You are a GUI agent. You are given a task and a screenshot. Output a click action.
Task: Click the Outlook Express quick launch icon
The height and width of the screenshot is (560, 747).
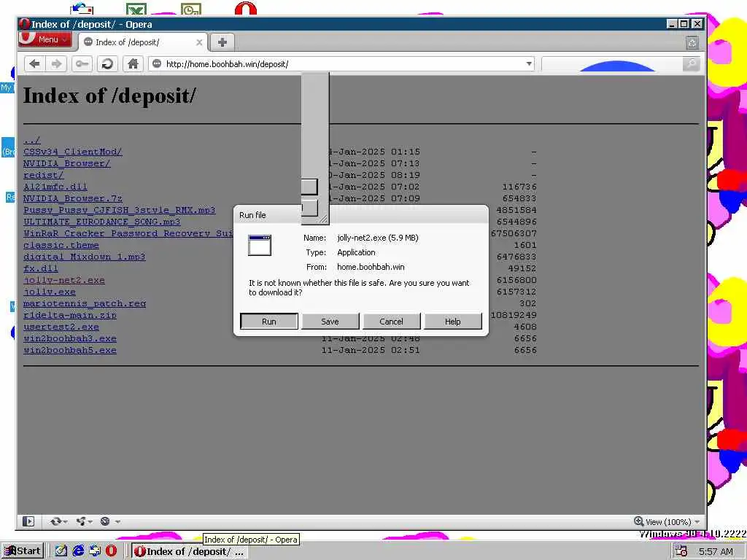point(95,551)
